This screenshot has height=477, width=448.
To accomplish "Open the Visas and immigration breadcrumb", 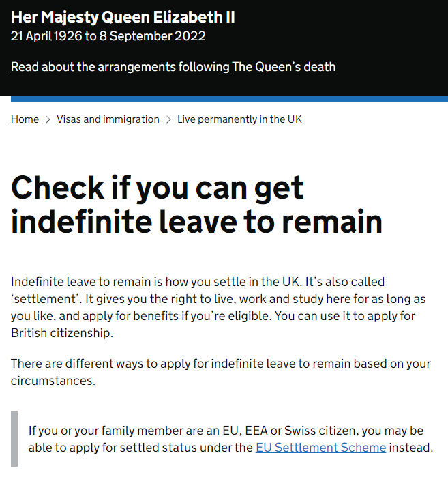I will pyautogui.click(x=108, y=119).
